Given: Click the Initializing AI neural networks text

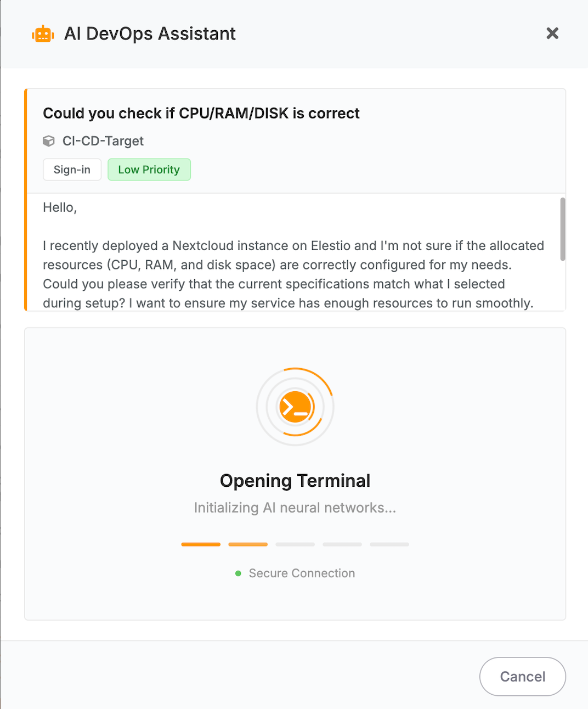Looking at the screenshot, I should point(295,508).
